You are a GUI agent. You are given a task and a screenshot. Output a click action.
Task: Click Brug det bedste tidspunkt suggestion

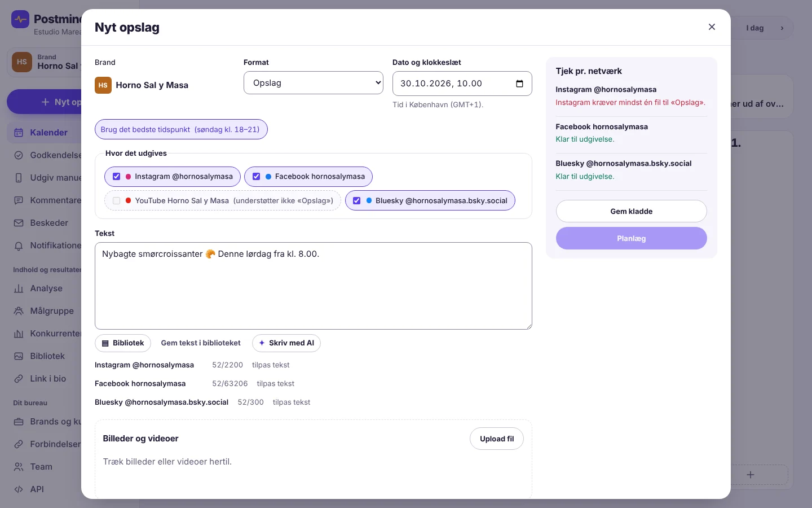tap(181, 129)
